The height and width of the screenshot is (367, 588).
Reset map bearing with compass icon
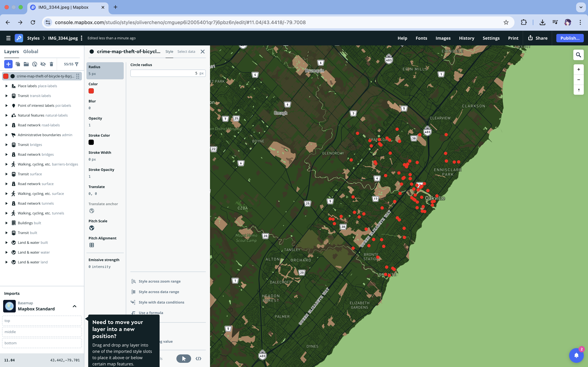tap(579, 90)
